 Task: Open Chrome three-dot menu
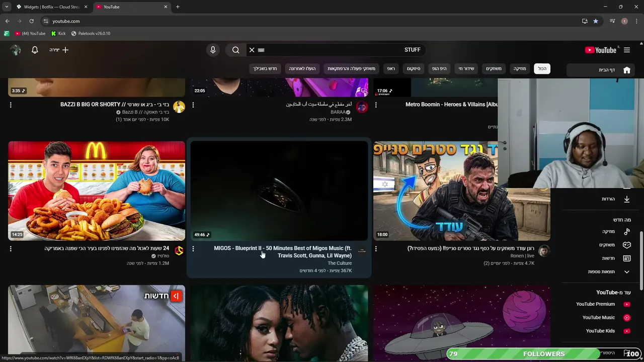(636, 21)
